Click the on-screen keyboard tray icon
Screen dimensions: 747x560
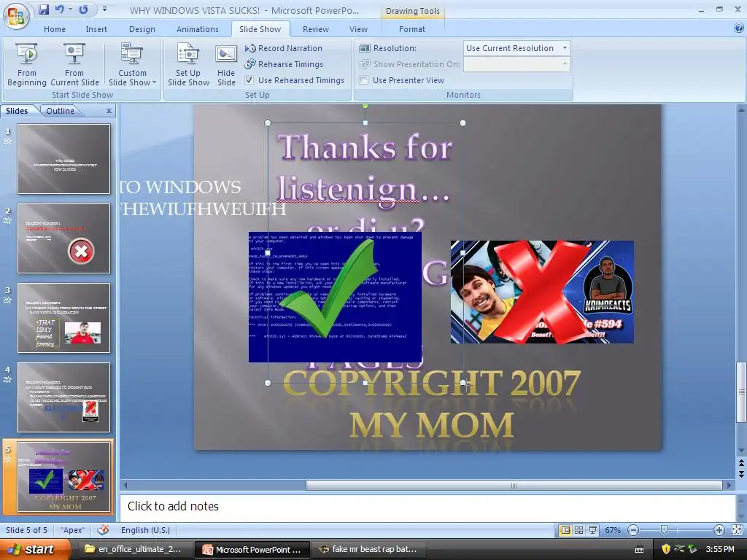pos(639,550)
